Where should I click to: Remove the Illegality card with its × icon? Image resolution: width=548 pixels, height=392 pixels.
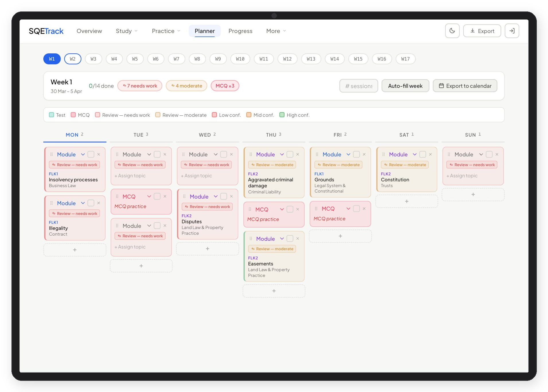(x=99, y=203)
